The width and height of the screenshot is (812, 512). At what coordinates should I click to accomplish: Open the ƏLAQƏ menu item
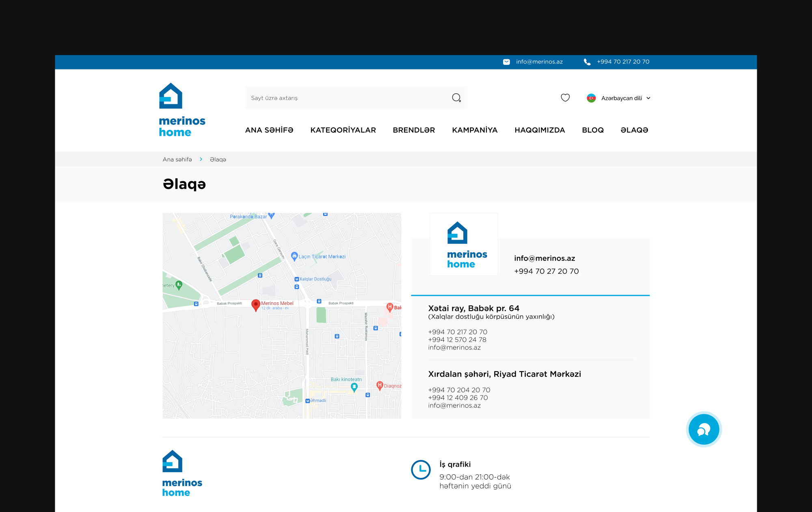(634, 130)
